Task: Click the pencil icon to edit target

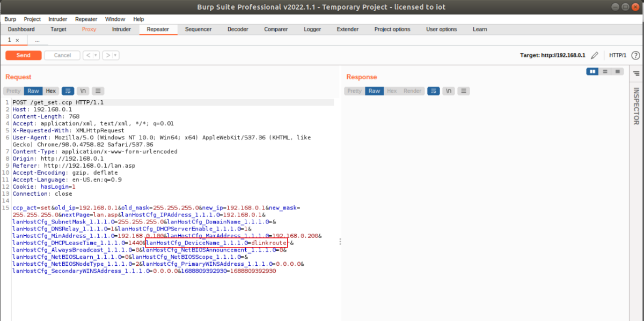Action: [x=594, y=55]
